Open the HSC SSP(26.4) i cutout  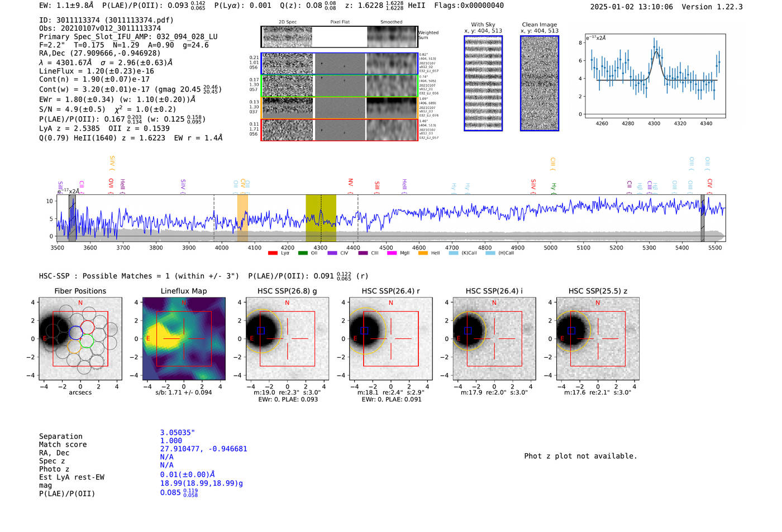click(x=494, y=339)
